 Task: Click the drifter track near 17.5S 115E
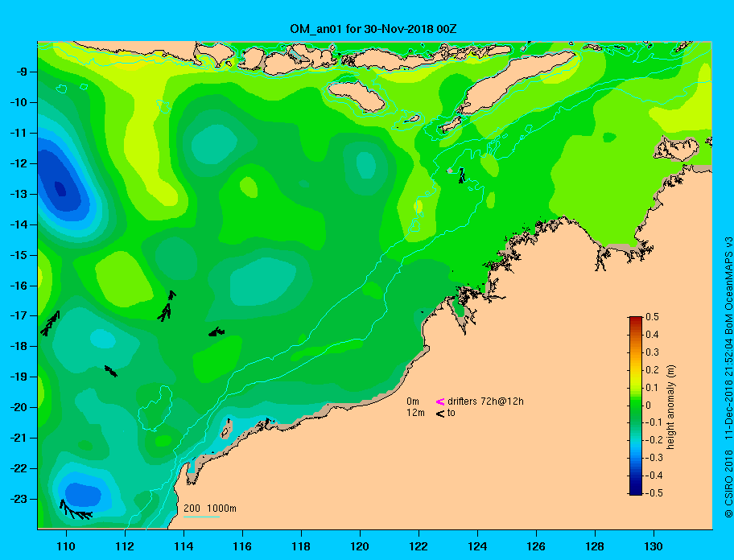pos(216,332)
